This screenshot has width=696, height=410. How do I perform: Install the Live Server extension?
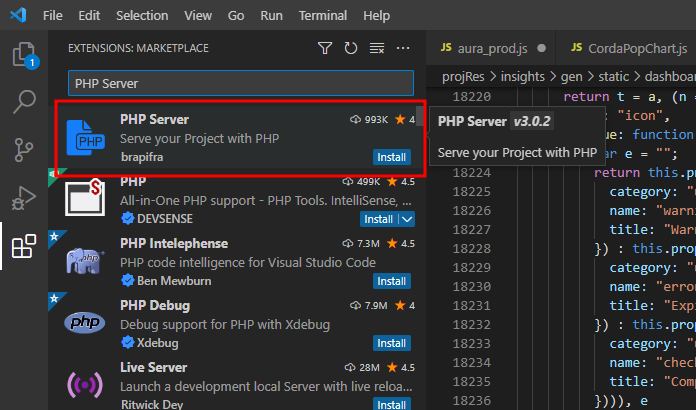392,404
